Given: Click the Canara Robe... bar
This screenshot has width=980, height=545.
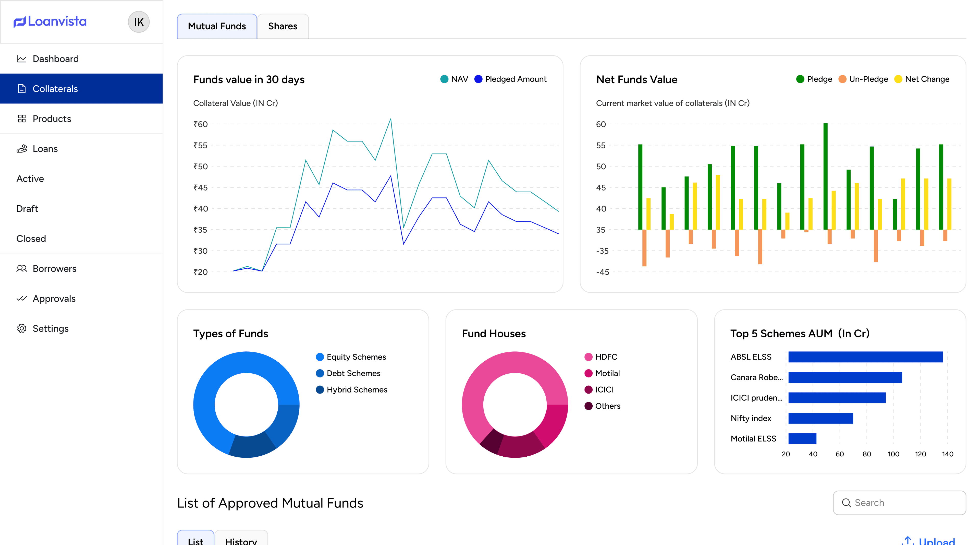Looking at the screenshot, I should 845,377.
